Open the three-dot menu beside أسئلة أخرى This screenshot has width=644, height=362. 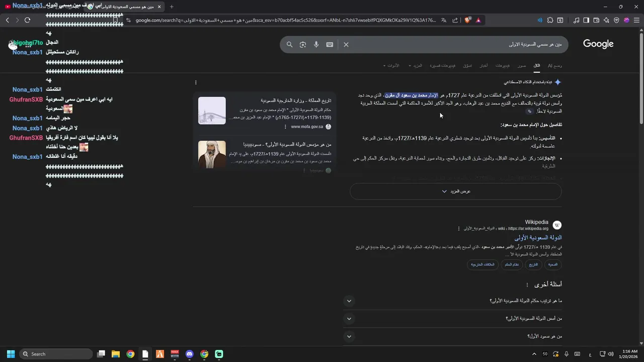click(x=527, y=285)
